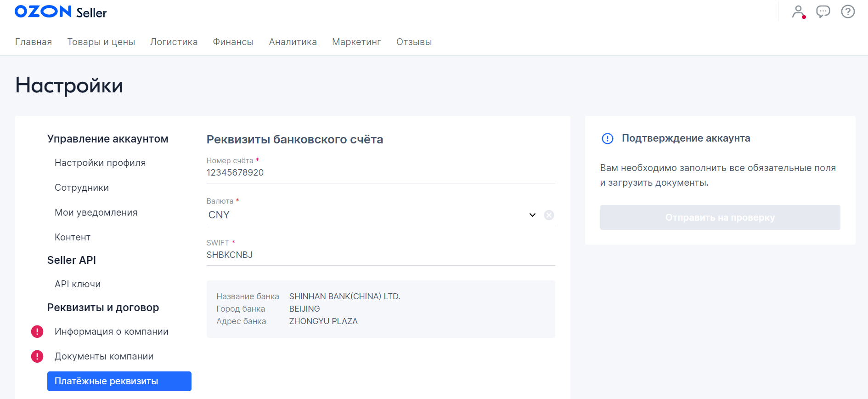Screen dimensions: 868x399
Task: Open Отзывы menu
Action: tap(414, 42)
